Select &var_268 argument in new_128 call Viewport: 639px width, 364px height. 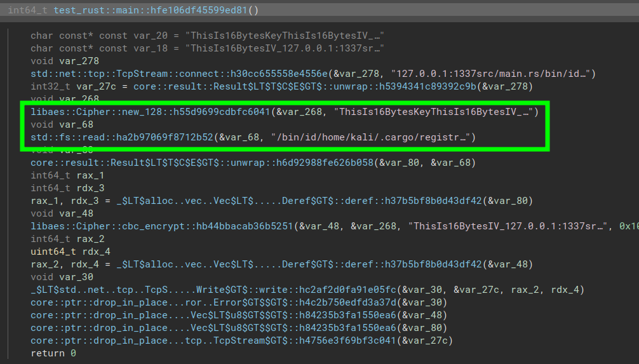pos(299,112)
